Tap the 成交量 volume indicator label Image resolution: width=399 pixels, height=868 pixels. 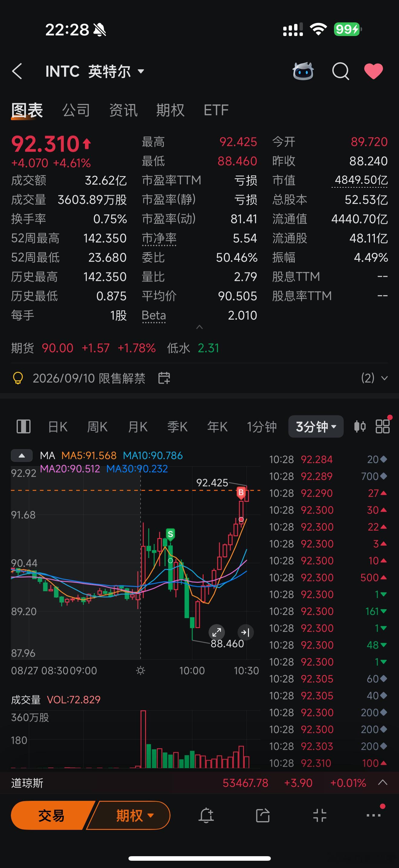coord(26,699)
